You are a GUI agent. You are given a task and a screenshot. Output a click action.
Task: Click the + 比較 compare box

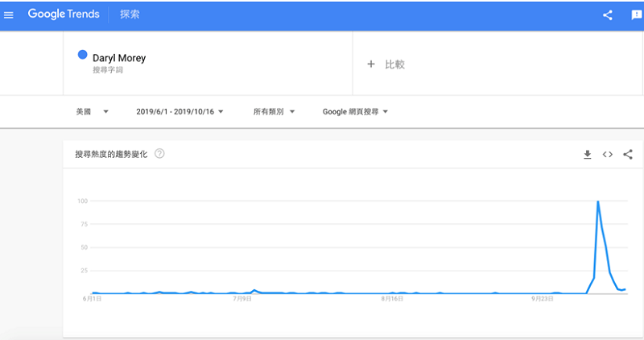click(x=386, y=64)
